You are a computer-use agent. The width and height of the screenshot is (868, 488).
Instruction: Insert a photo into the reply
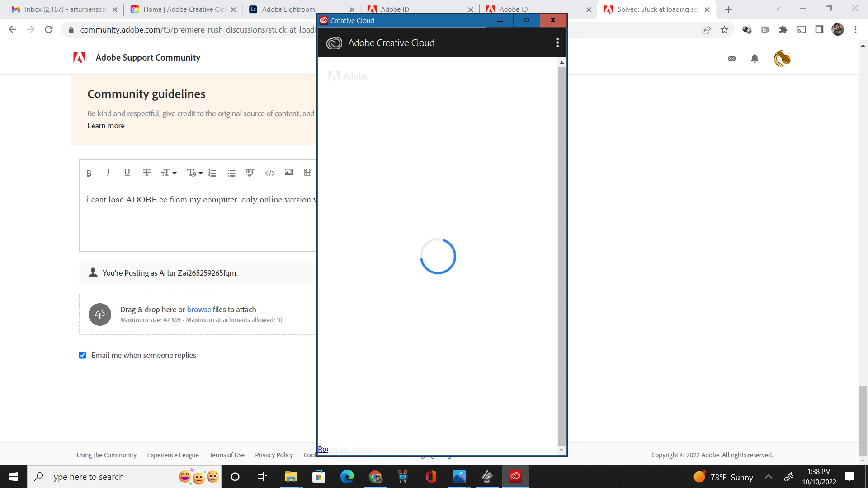289,173
